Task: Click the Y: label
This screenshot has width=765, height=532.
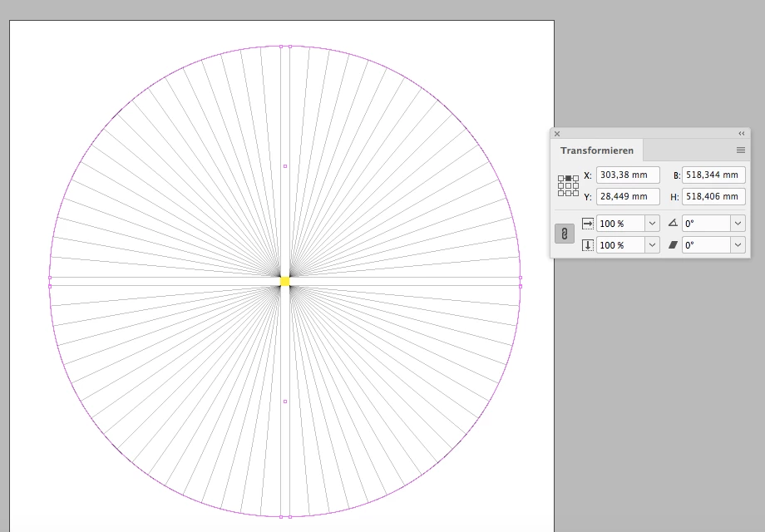Action: pos(587,197)
